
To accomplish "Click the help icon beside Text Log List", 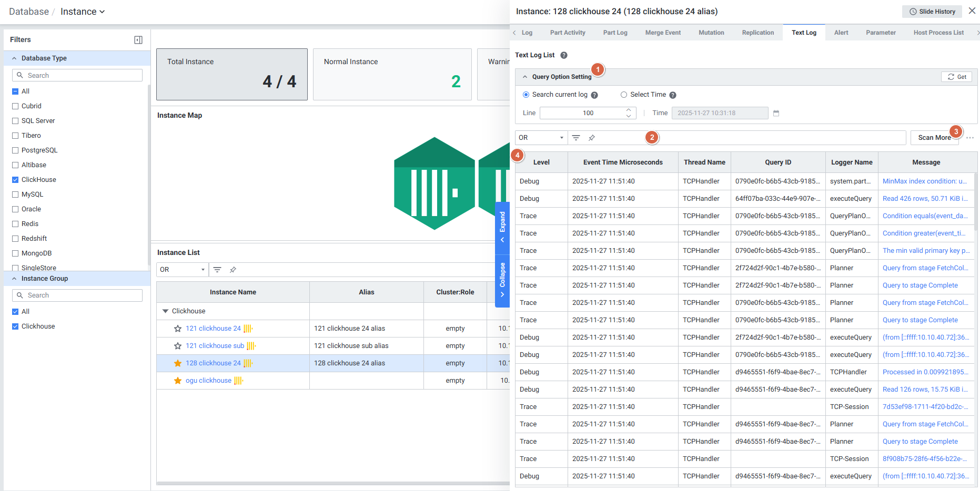I will (x=563, y=55).
